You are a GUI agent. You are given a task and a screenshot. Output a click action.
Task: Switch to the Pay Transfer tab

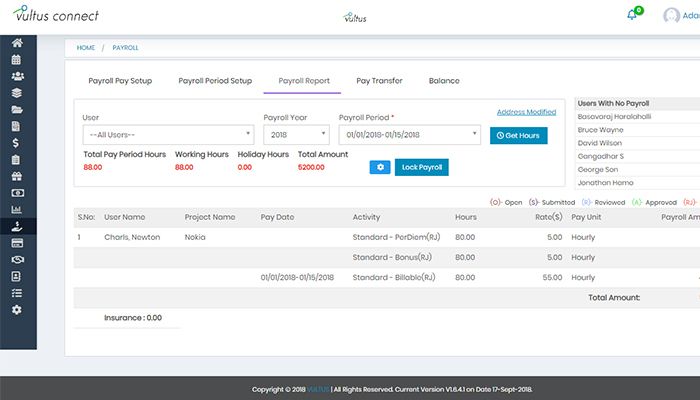coord(378,80)
